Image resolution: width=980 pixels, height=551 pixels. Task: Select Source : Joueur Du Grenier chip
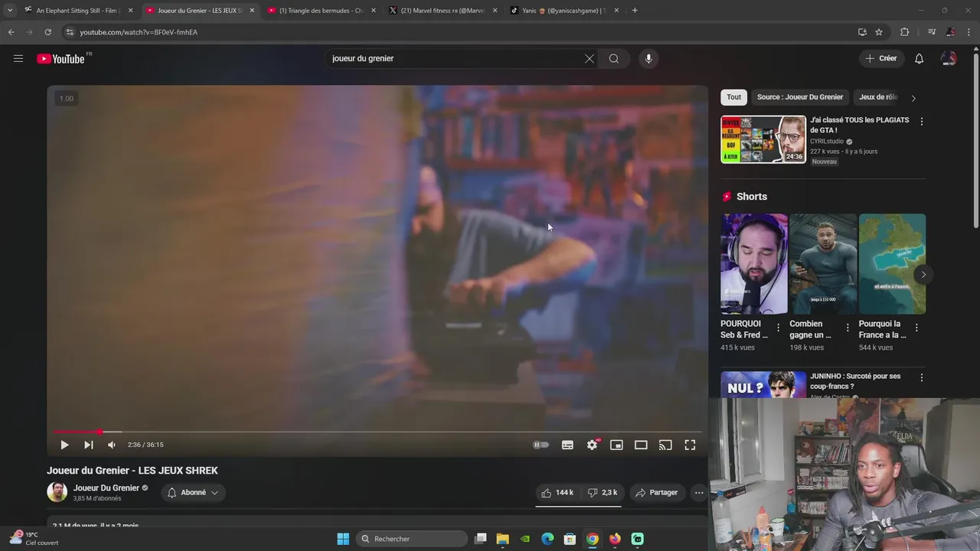[800, 97]
